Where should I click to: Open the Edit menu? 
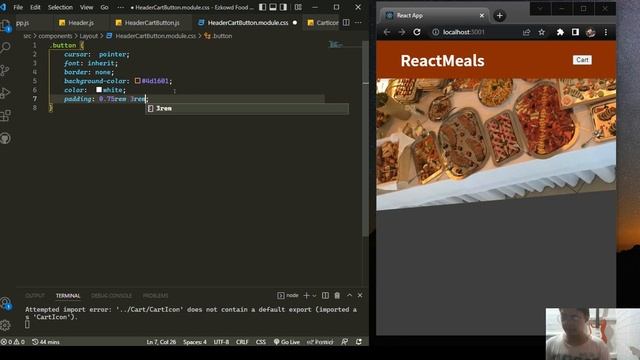(35, 7)
